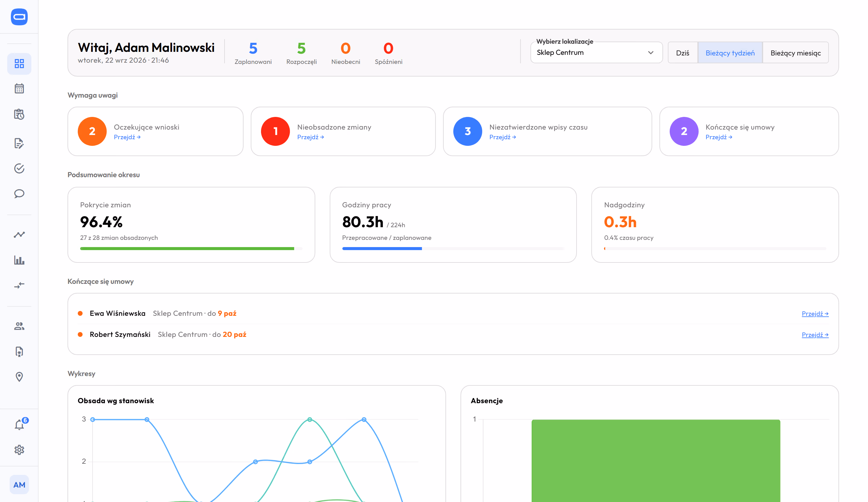This screenshot has width=868, height=502.
Task: Click the "80.3h" worked hours value
Action: 363,222
